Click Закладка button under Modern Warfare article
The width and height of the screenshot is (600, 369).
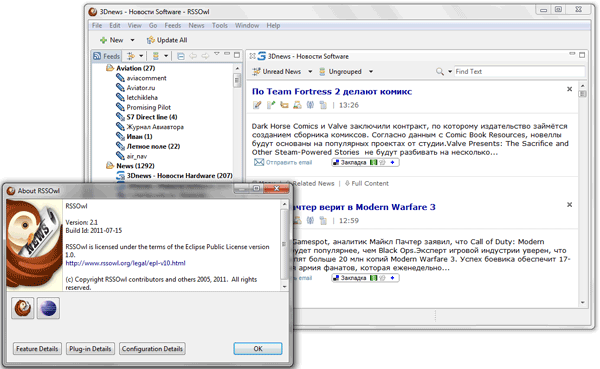[x=365, y=278]
